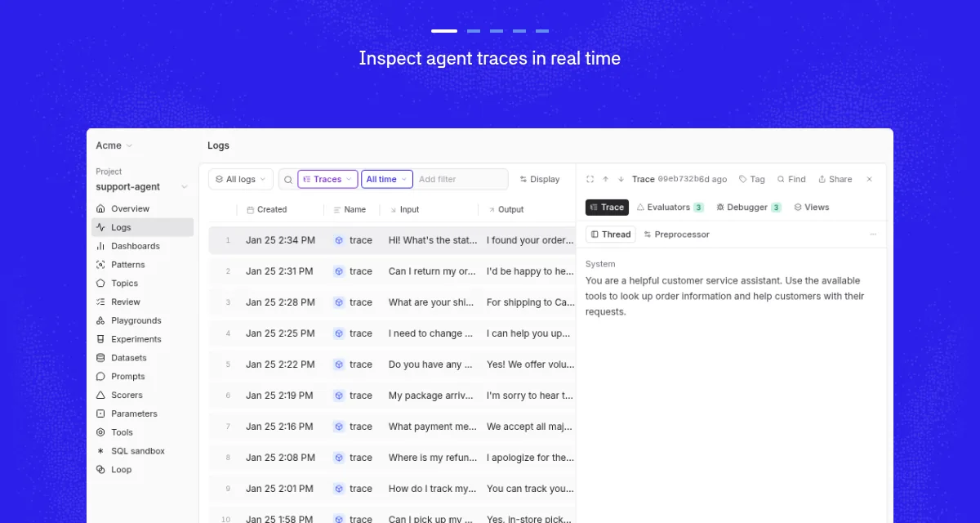Switch to the Views tab
980x523 pixels.
[812, 208]
